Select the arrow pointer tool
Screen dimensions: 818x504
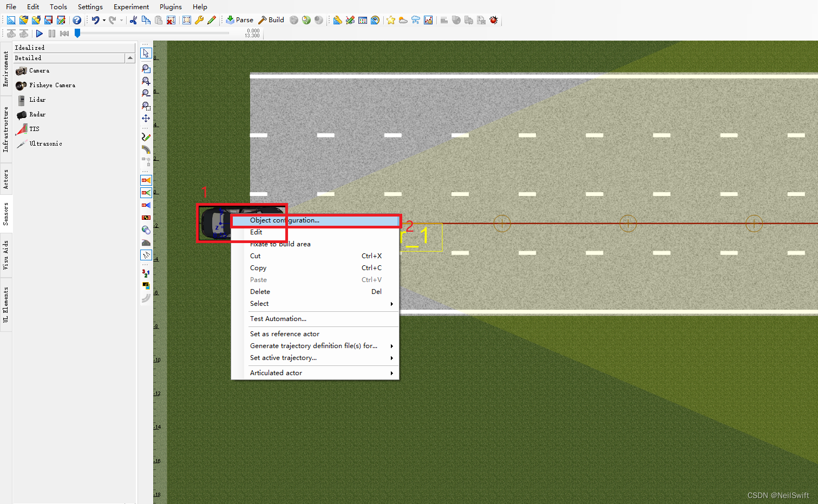pyautogui.click(x=146, y=53)
